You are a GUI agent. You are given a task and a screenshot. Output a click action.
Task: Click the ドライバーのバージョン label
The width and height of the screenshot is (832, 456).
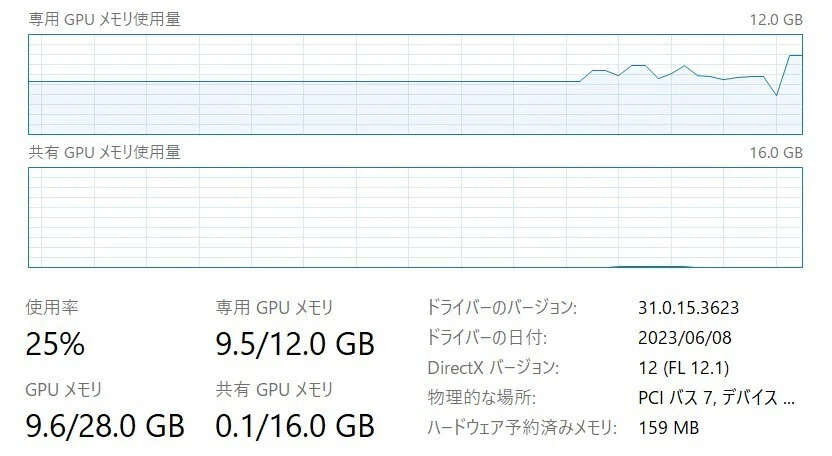point(502,307)
